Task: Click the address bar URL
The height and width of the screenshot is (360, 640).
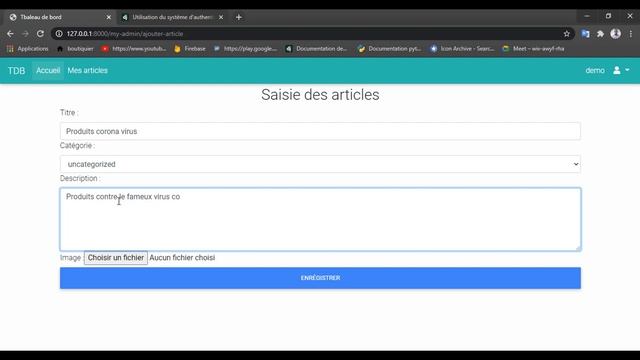Action: pos(125,34)
